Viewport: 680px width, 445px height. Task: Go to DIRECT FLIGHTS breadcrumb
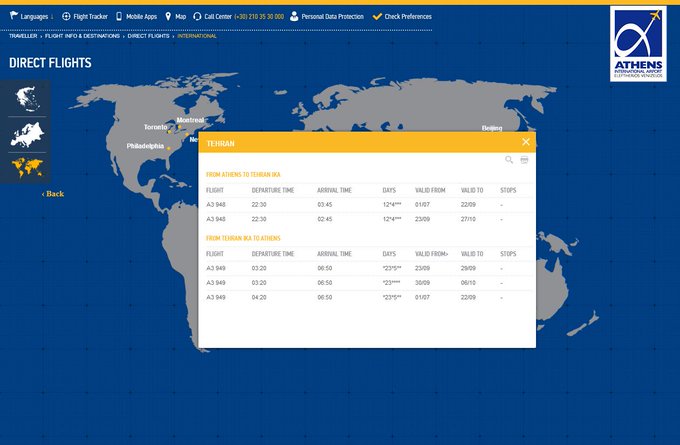coord(148,36)
